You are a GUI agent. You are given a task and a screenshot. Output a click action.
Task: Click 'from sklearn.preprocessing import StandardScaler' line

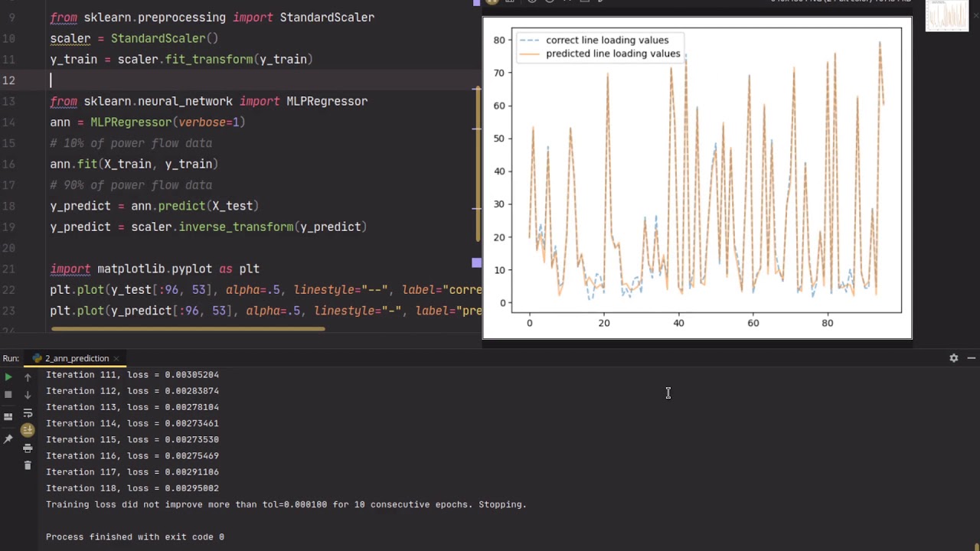[212, 17]
